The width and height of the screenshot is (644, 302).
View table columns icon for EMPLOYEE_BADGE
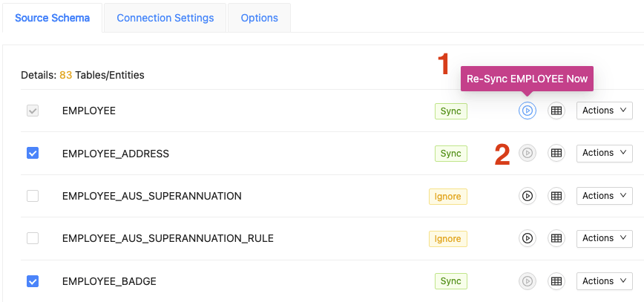(556, 281)
